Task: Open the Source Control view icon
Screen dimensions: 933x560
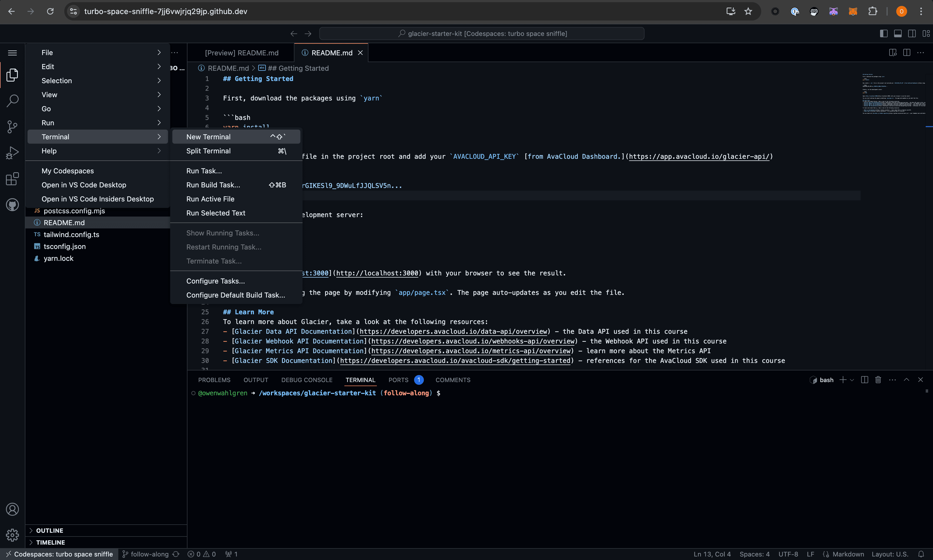Action: pos(12,127)
